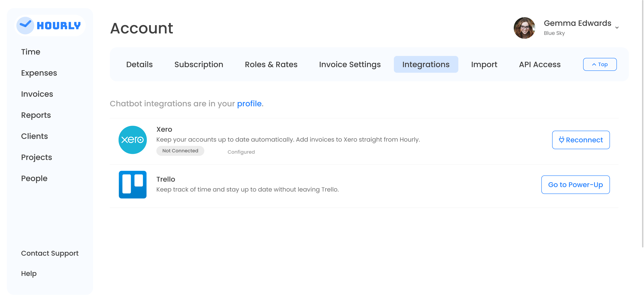The width and height of the screenshot is (644, 303).
Task: Switch to the Import tab
Action: pyautogui.click(x=484, y=64)
